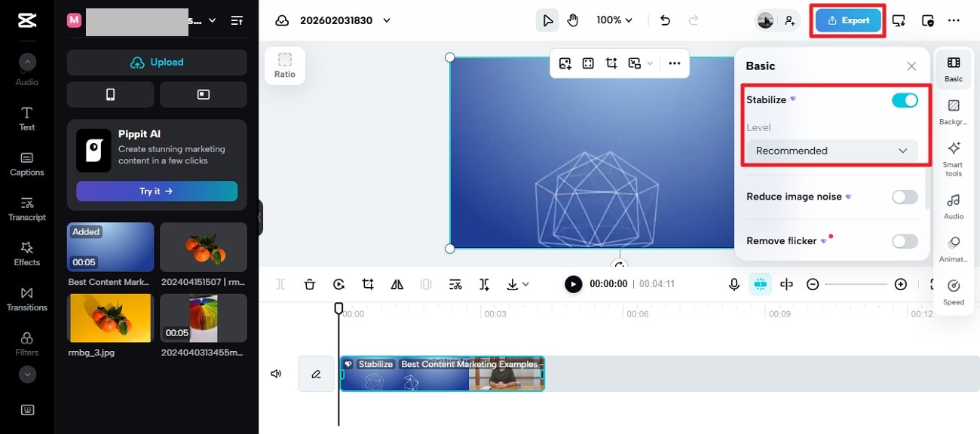This screenshot has width=980, height=434.
Task: Switch to the Audio tab on right
Action: [954, 206]
